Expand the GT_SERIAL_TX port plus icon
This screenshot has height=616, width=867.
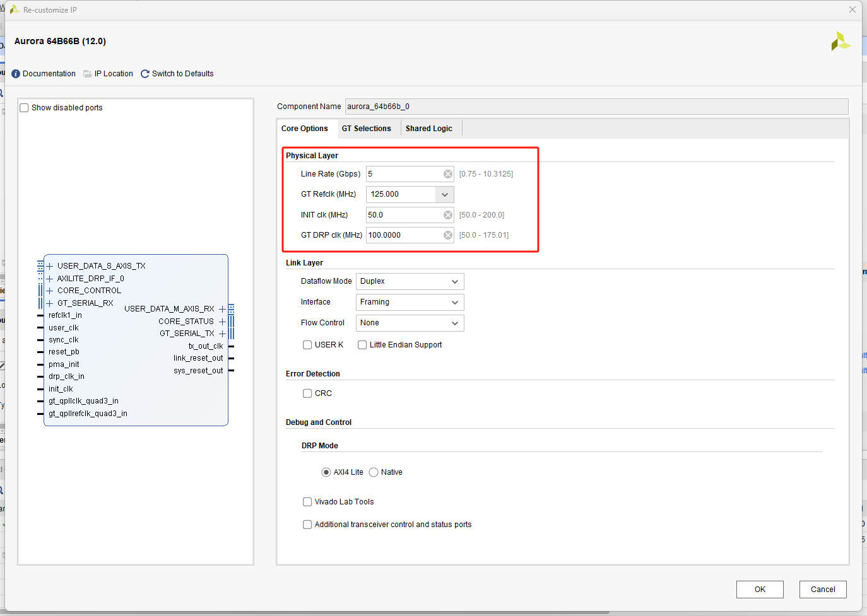pos(222,334)
